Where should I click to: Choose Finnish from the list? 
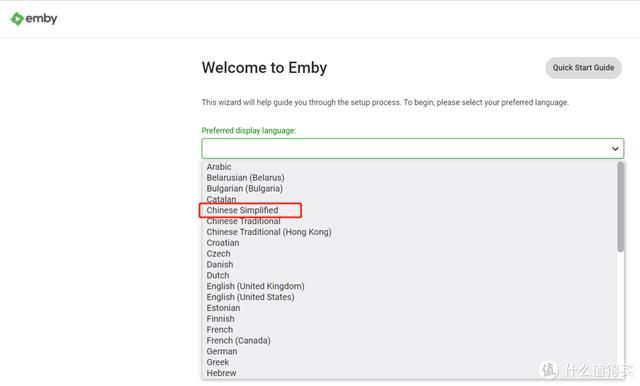point(220,319)
